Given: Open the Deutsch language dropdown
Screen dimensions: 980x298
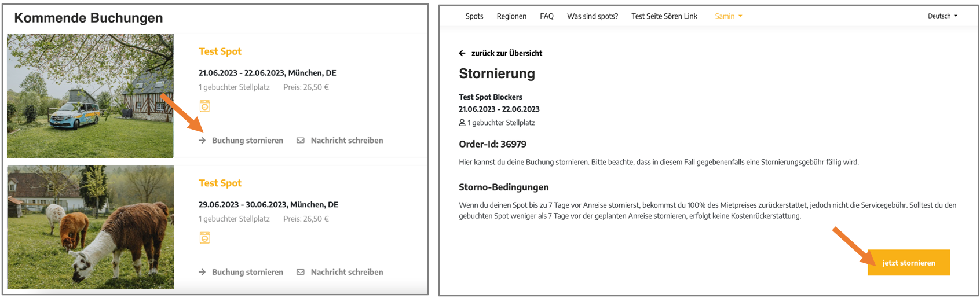Looking at the screenshot, I should 942,16.
